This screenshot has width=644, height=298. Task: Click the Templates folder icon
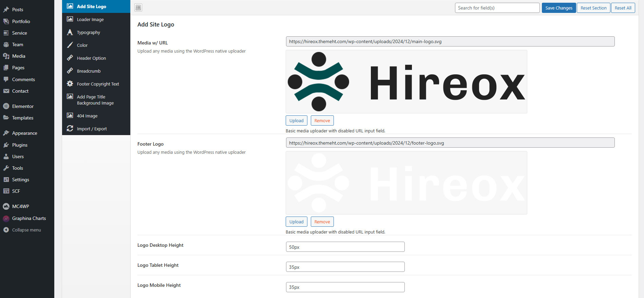[x=6, y=118]
